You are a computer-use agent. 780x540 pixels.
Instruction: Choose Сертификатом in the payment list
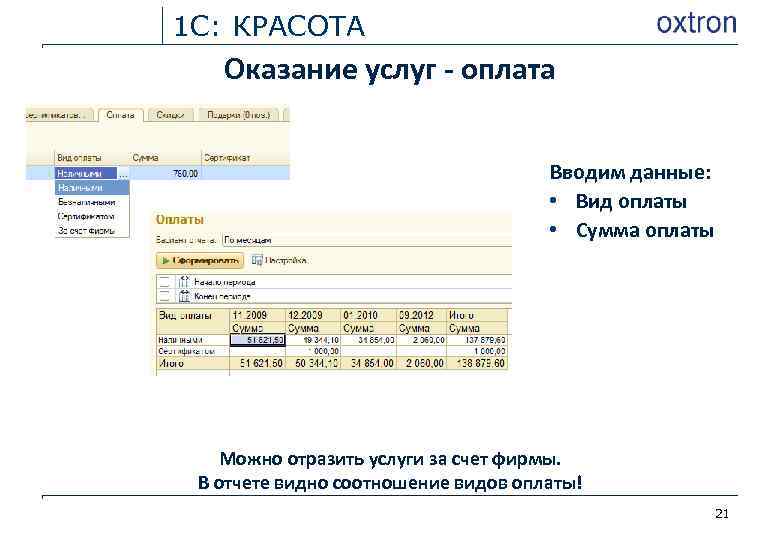[92, 217]
